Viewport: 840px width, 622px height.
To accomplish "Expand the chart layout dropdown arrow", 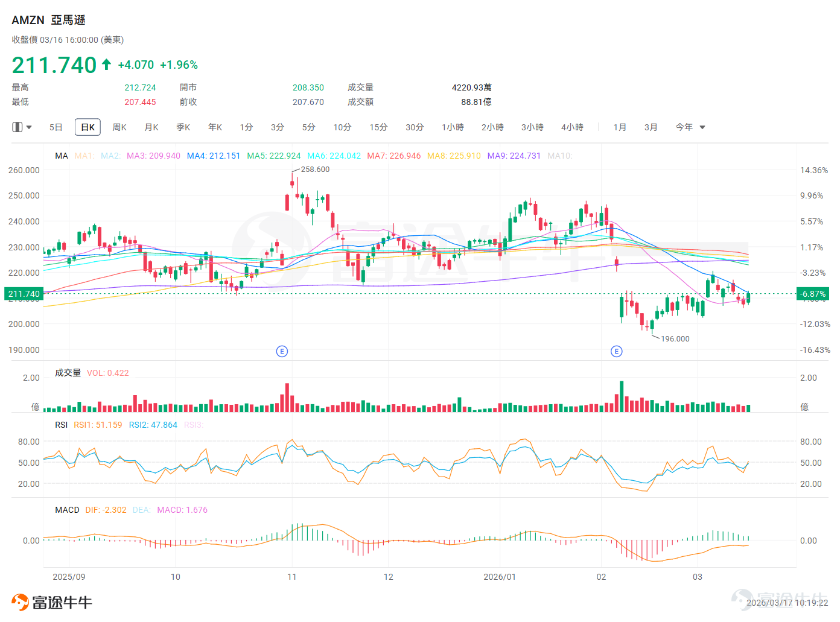I will tap(29, 127).
